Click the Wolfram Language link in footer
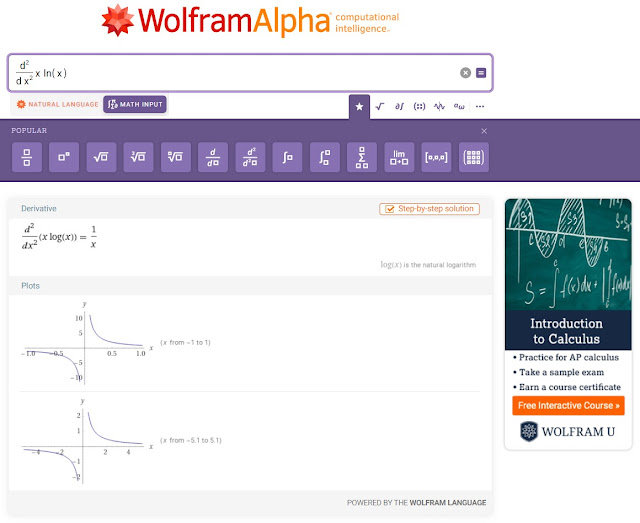Screen dimensions: 640x523 point(448,503)
